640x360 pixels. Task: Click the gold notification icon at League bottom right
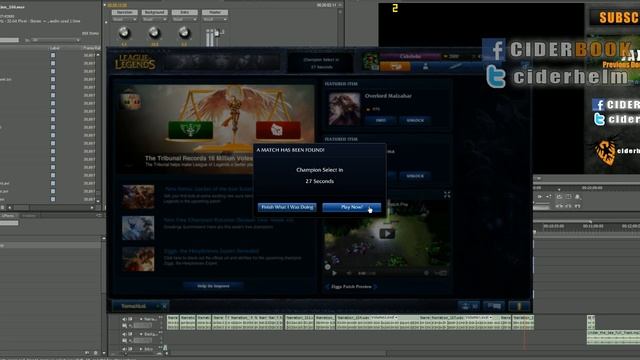click(519, 306)
